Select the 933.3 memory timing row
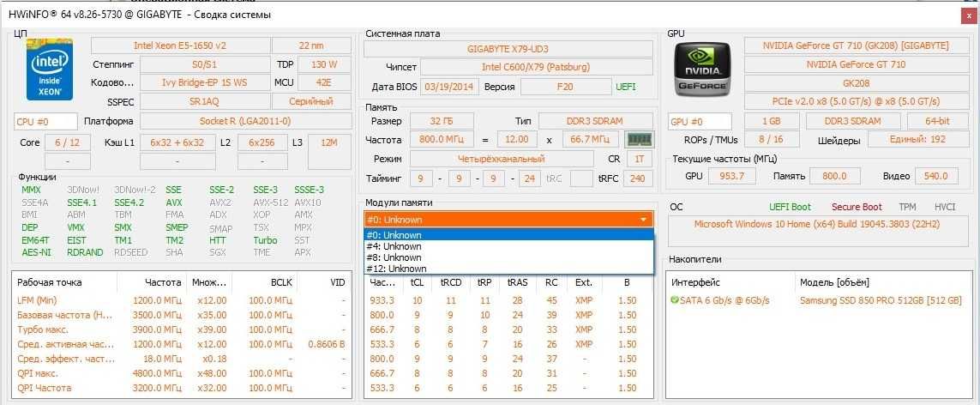Screen dimensions: 980x405 [508, 300]
